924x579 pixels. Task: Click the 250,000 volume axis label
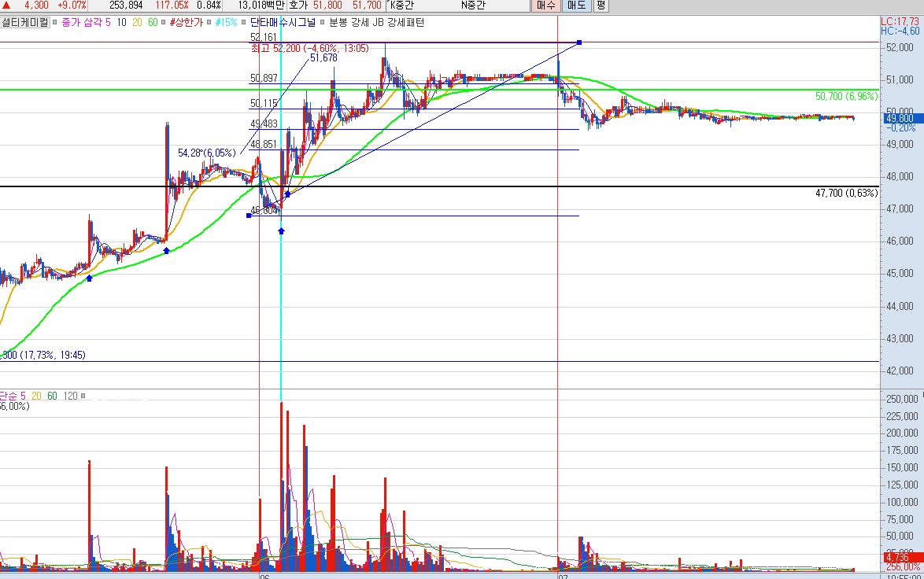[x=902, y=400]
